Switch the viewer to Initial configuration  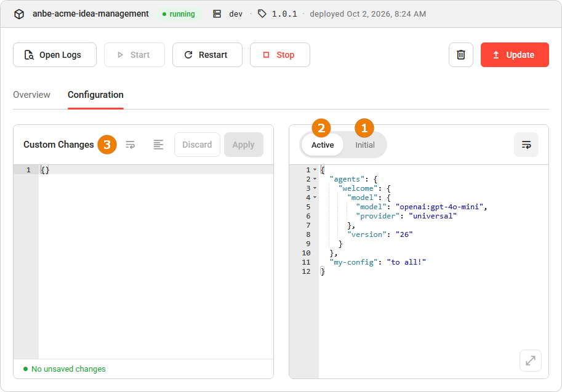[x=365, y=145]
